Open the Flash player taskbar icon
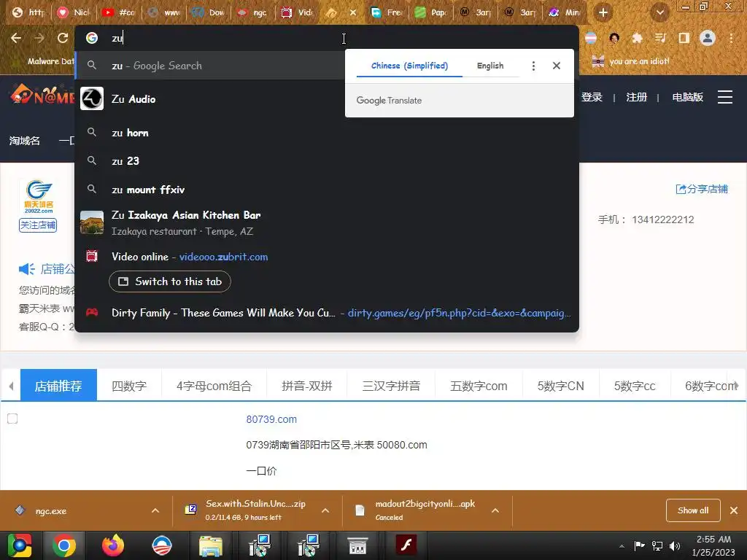Viewport: 747px width, 560px height. [406, 545]
